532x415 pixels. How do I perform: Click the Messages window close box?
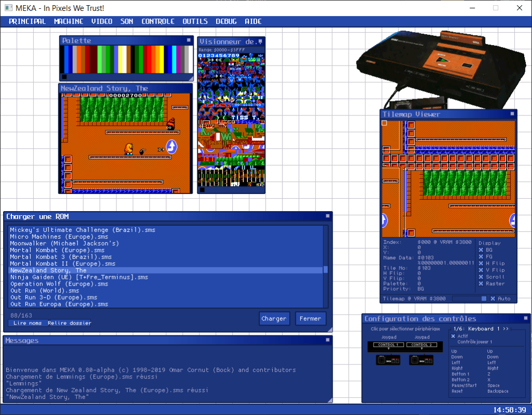(x=327, y=340)
